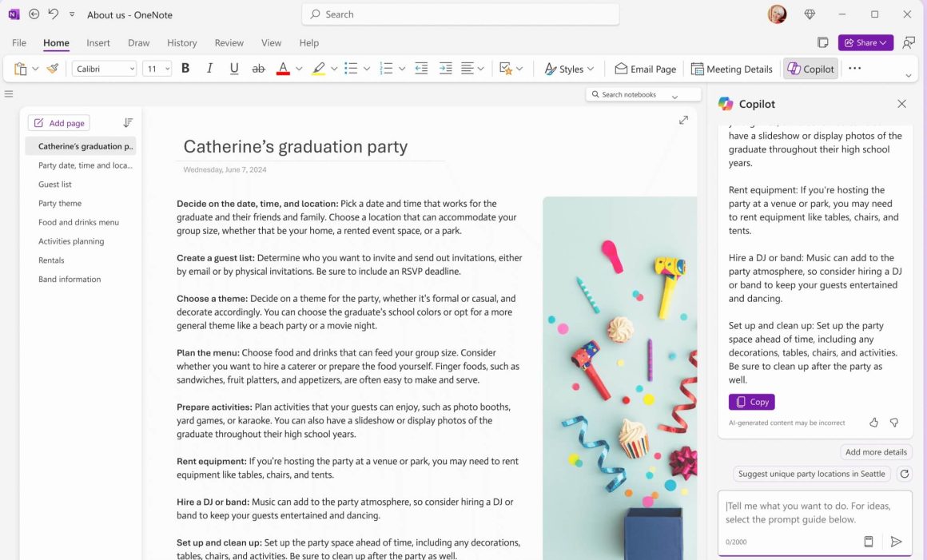
Task: Click the Meeting Details button
Action: (732, 70)
